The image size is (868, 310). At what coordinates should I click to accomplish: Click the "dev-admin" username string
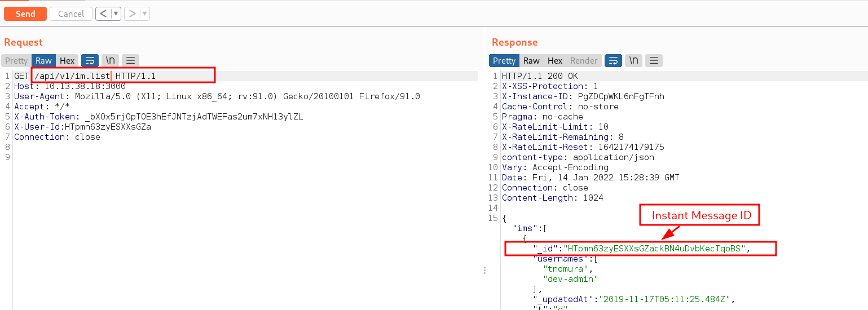571,279
